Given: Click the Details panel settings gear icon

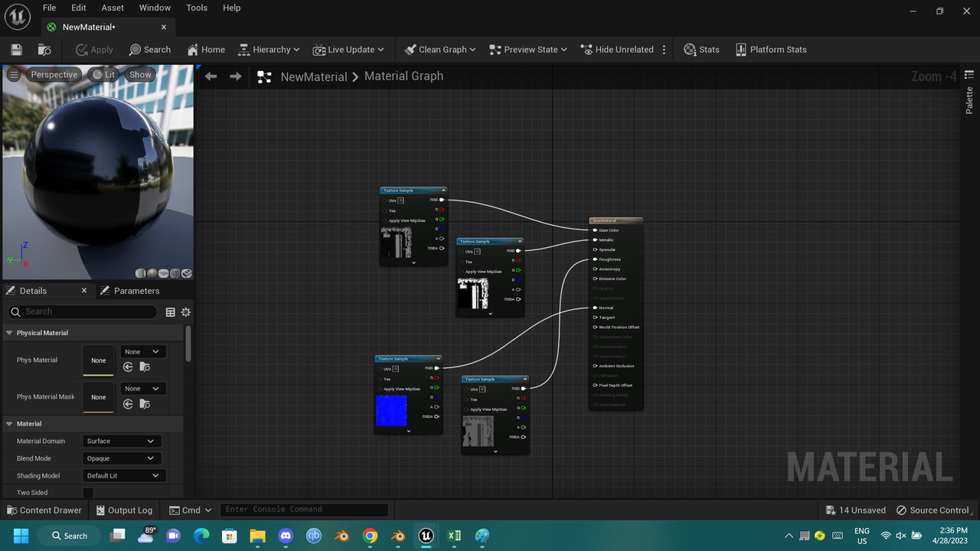Looking at the screenshot, I should click(185, 311).
